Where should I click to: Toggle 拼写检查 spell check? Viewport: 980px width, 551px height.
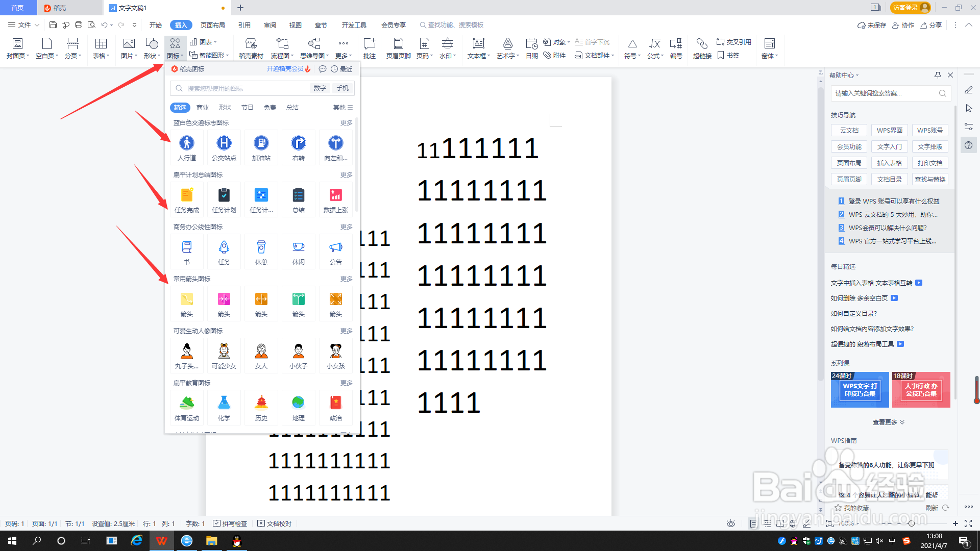click(230, 523)
